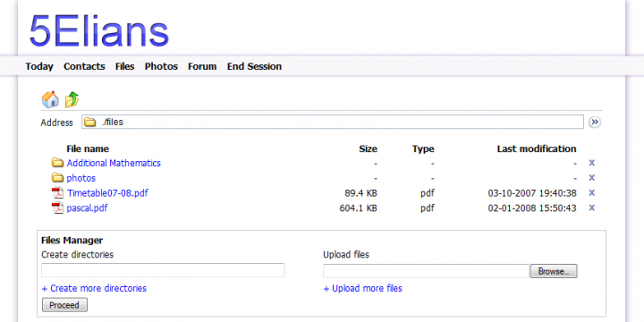Open the Additional Mathematics folder link
644x322 pixels.
click(x=114, y=163)
